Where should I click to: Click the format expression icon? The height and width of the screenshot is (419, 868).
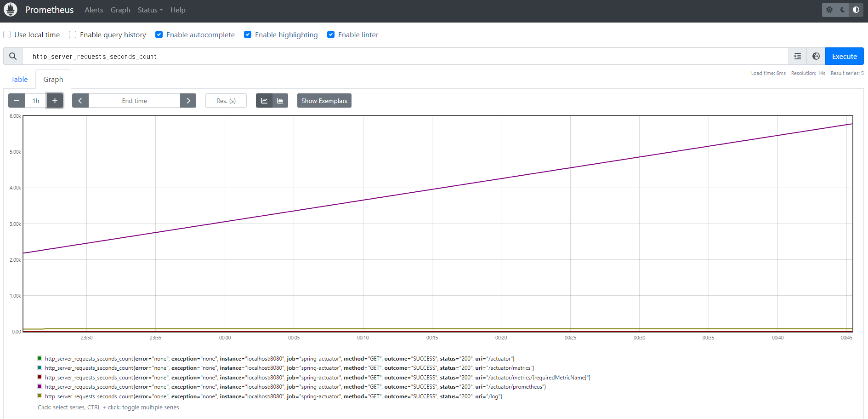click(798, 56)
